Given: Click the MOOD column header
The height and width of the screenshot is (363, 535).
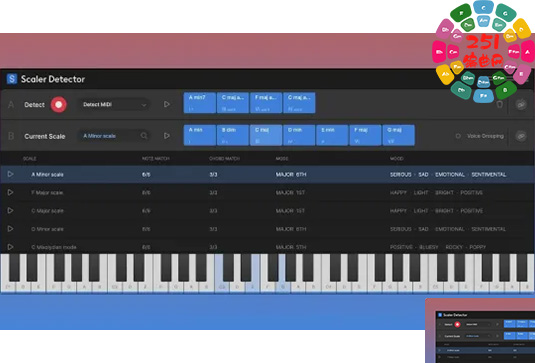Looking at the screenshot, I should pos(396,159).
